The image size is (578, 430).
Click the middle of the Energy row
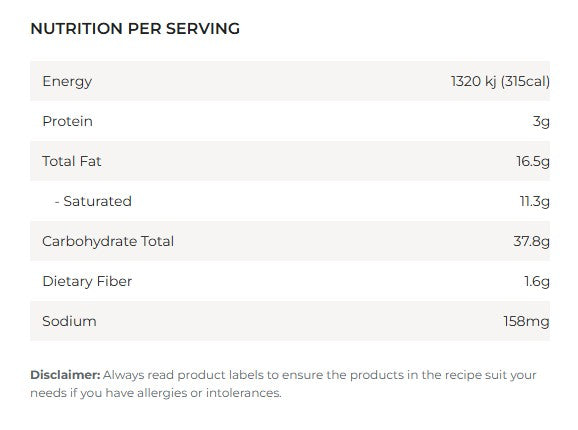(x=290, y=81)
